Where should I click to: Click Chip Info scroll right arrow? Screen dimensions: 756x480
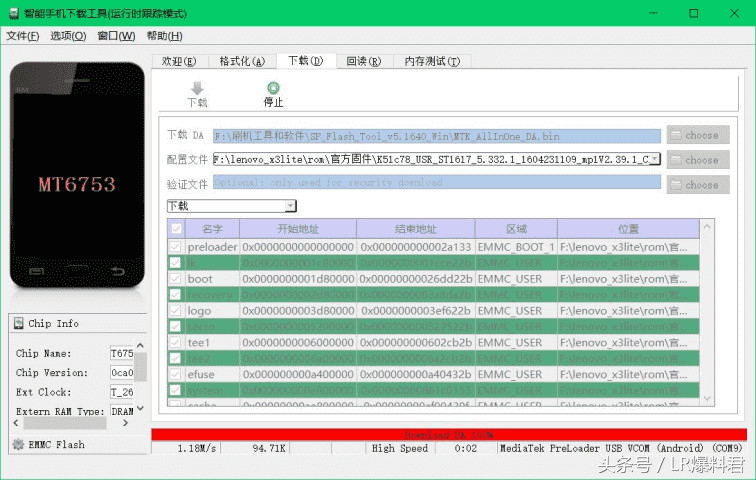[x=125, y=423]
